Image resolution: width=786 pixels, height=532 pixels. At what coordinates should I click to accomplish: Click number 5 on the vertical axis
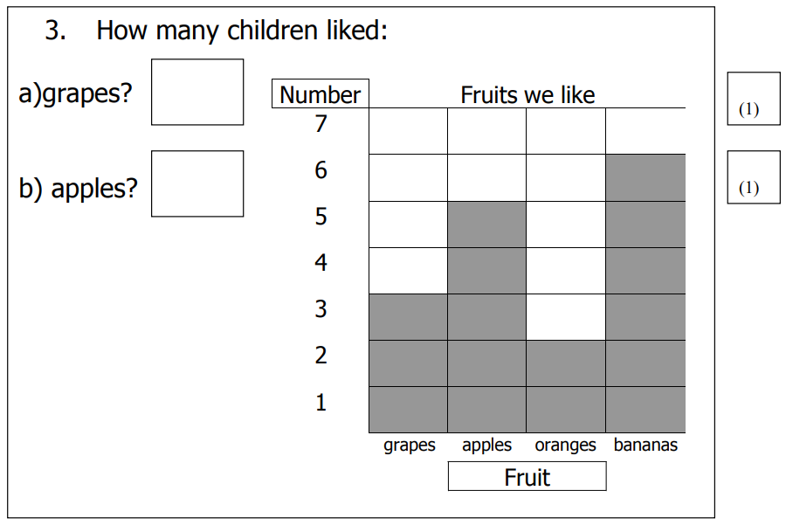[321, 217]
